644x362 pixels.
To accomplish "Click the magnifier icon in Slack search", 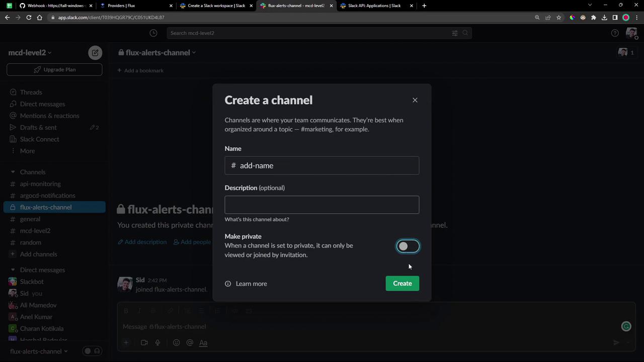I will (465, 33).
